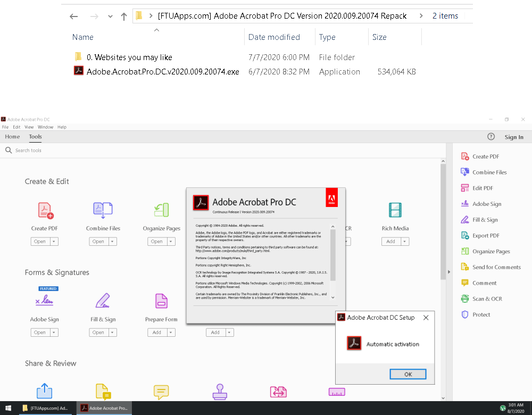Screen dimensions: 532x415
Task: Switch to the Tools tab
Action: click(35, 137)
